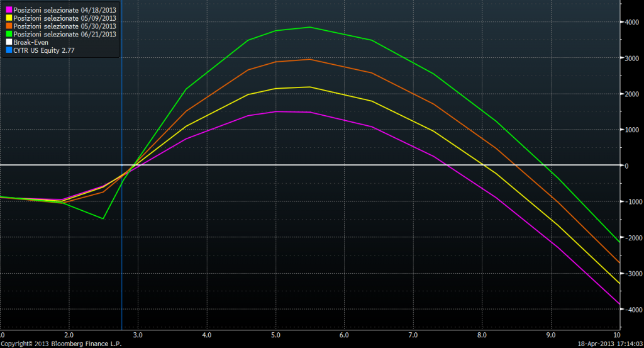Click the 0 label on the y-axis
This screenshot has height=348, width=644.
(628, 166)
